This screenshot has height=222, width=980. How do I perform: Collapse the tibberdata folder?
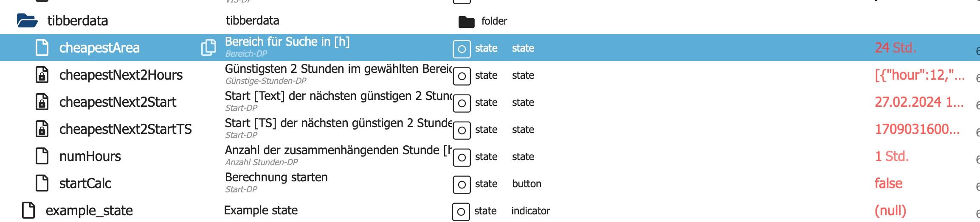click(27, 20)
